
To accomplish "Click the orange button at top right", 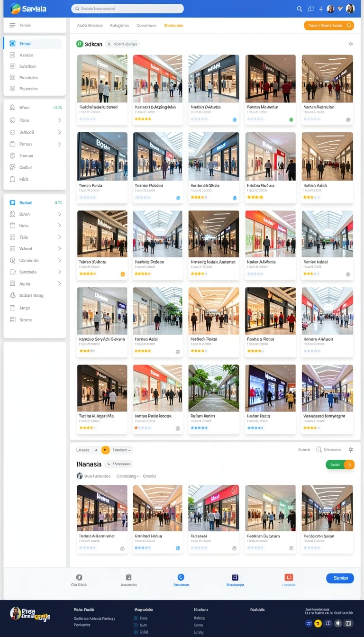I will click(x=328, y=26).
